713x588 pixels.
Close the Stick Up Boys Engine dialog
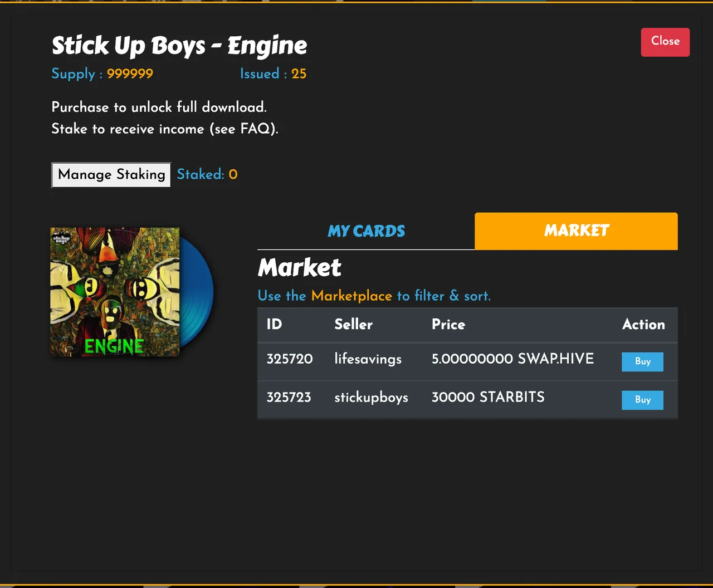tap(665, 42)
